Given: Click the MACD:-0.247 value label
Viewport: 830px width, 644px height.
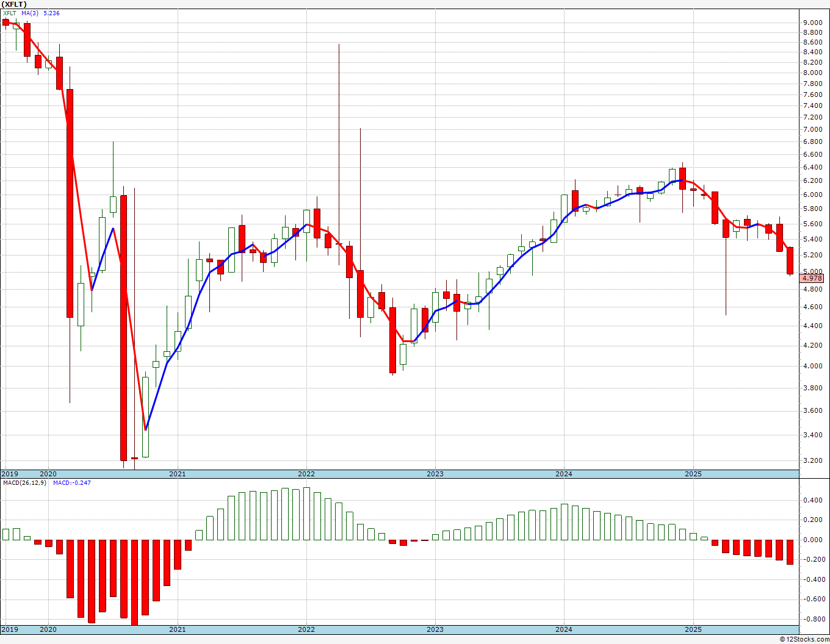Looking at the screenshot, I should [71, 482].
